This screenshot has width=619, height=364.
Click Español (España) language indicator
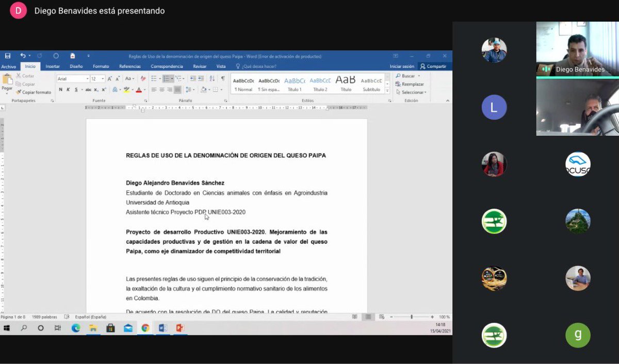(x=90, y=317)
